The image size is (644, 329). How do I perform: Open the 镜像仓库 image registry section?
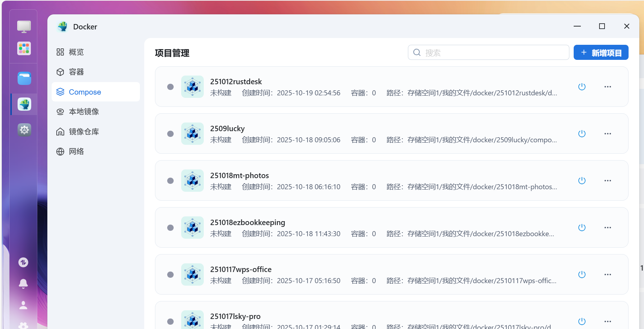click(96, 132)
